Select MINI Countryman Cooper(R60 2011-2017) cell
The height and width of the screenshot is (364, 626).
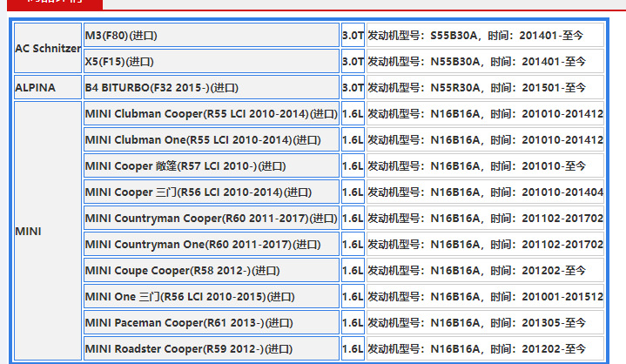pyautogui.click(x=212, y=219)
